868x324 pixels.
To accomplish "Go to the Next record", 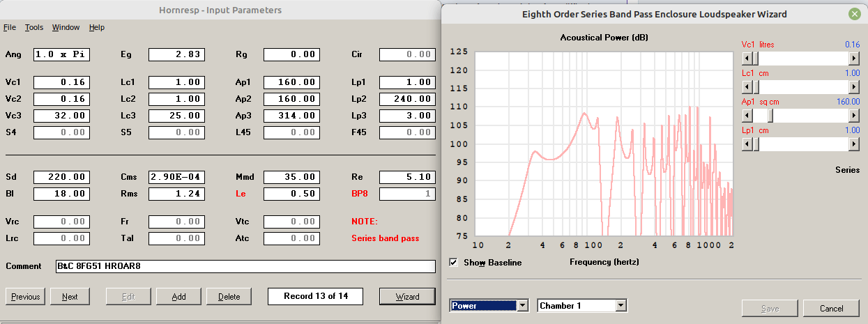I will [x=70, y=296].
